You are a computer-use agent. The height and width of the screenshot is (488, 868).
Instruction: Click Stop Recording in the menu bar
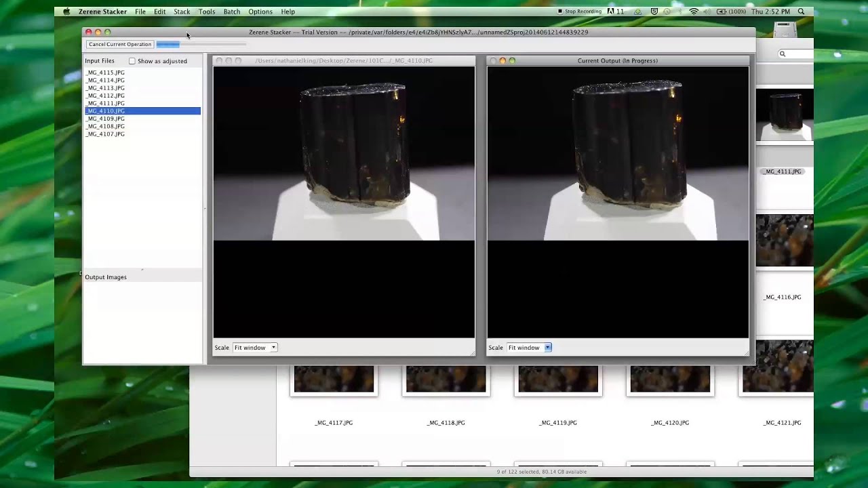(579, 12)
